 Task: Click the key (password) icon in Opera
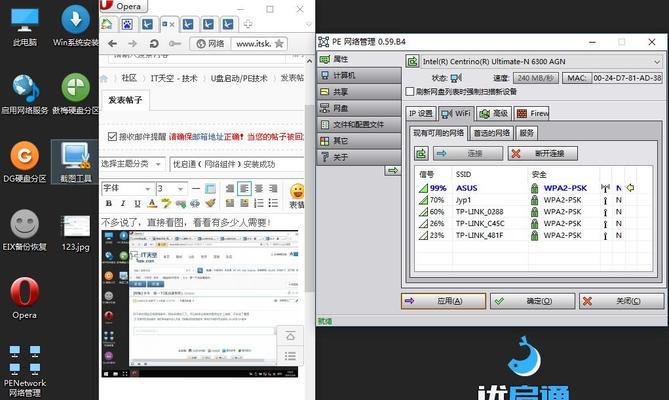(175, 43)
